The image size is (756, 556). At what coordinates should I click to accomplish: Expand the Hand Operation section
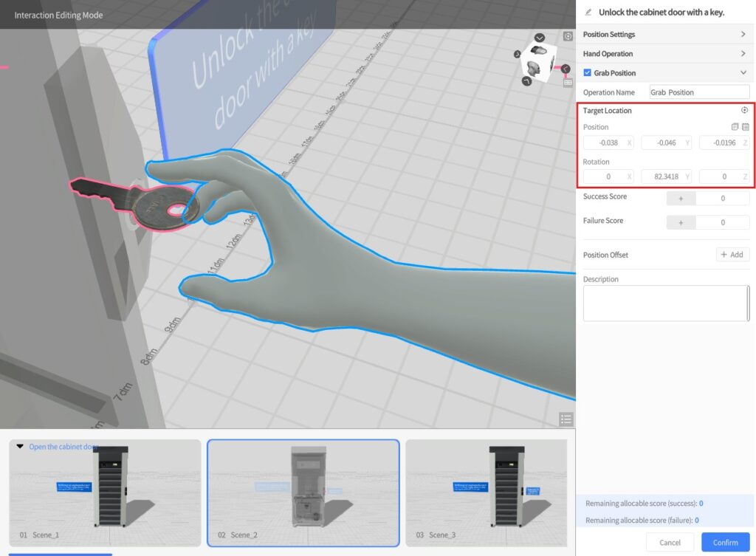pos(743,54)
